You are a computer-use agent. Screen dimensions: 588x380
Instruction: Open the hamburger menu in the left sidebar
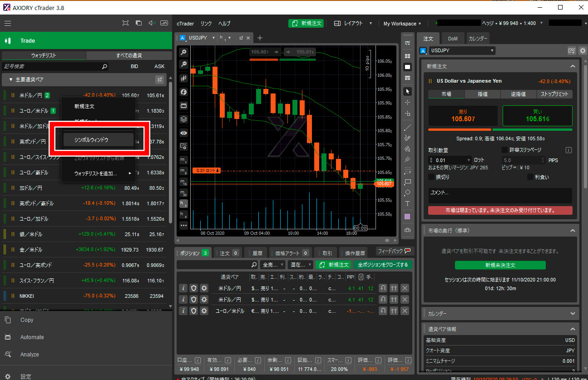pos(8,23)
